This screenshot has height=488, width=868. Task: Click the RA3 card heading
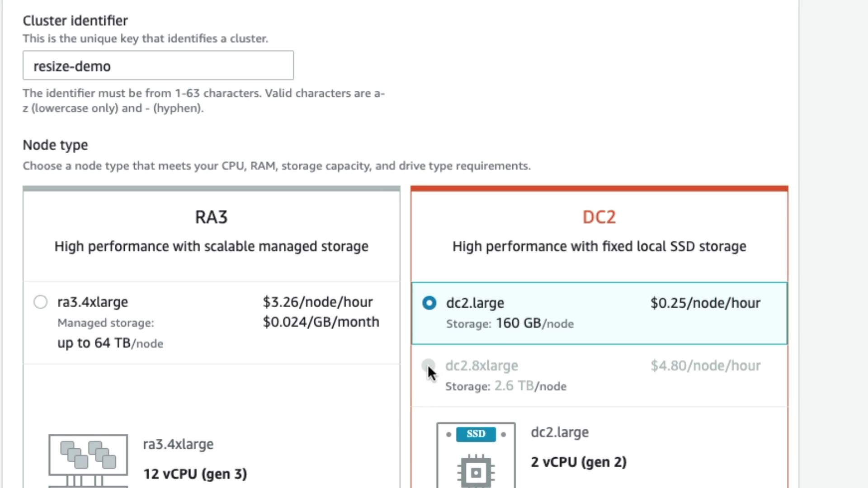click(x=211, y=217)
